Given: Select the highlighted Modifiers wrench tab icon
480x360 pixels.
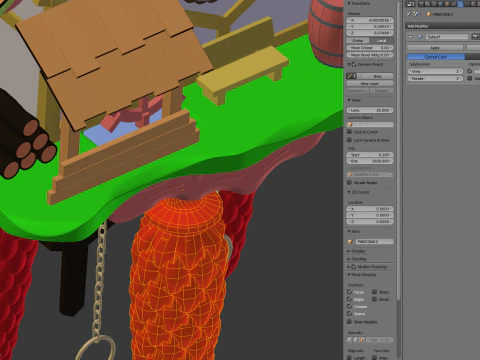Looking at the screenshot, I should tap(460, 4).
